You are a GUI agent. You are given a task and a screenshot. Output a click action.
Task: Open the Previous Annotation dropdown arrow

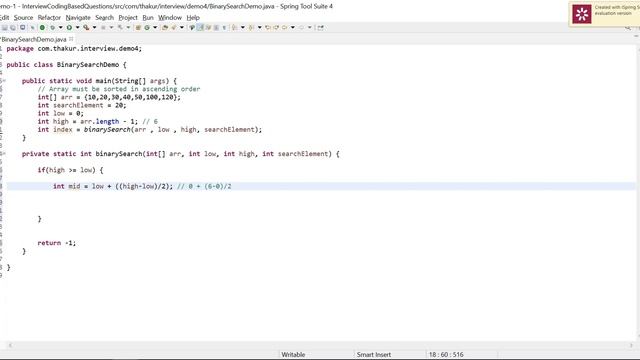[x=259, y=27]
